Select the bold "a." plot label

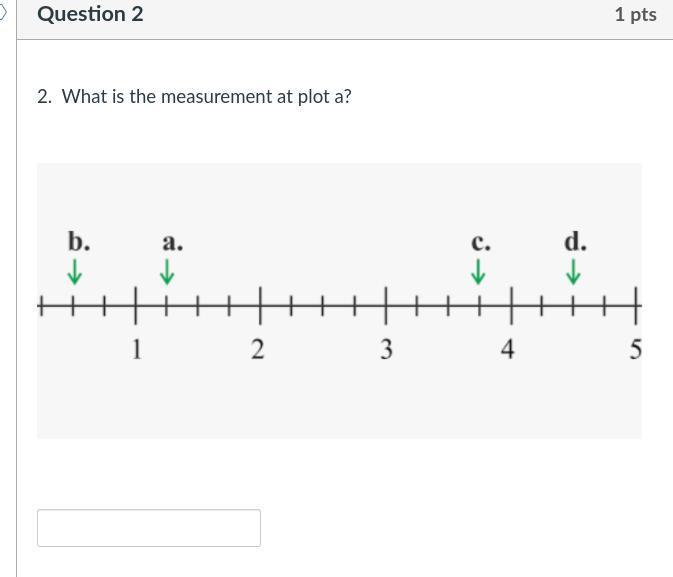[x=173, y=242]
